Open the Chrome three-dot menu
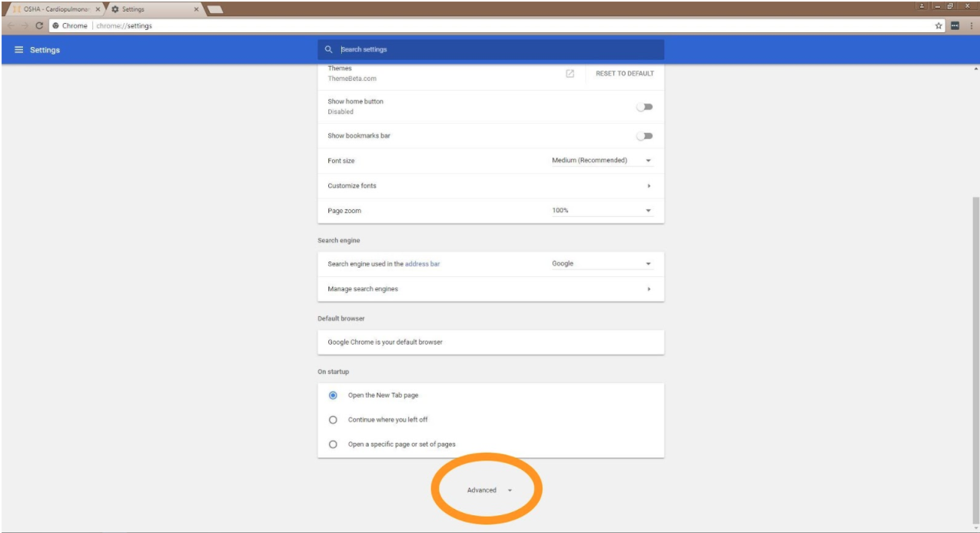This screenshot has height=533, width=980. point(971,26)
